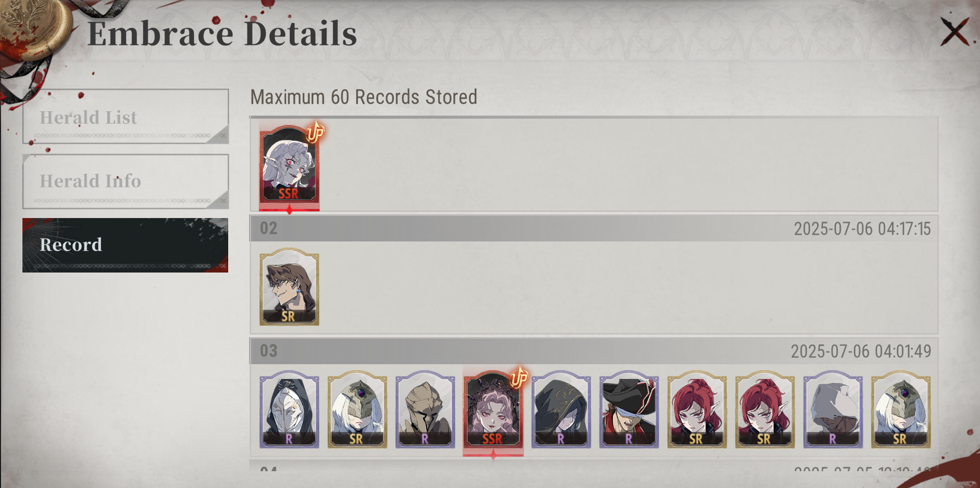This screenshot has height=488, width=980.
Task: Click the pink-haired SSR herald in record 03
Action: pyautogui.click(x=493, y=410)
